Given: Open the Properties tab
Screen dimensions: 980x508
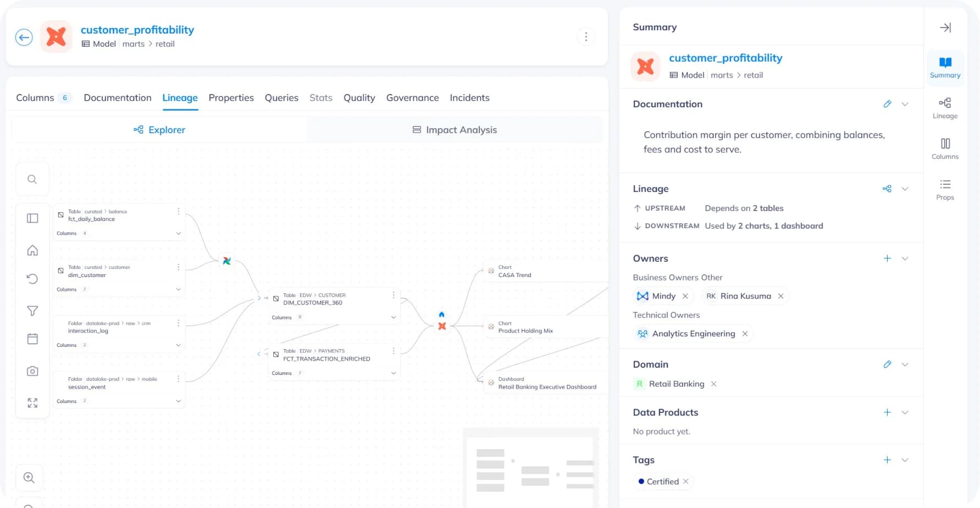Looking at the screenshot, I should point(231,98).
